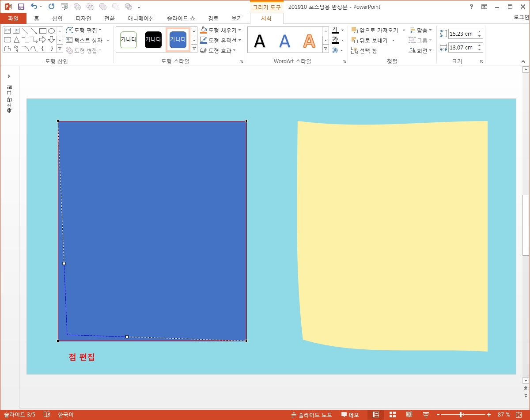
Task: Open the 선택 창 selection pane
Action: tap(364, 51)
